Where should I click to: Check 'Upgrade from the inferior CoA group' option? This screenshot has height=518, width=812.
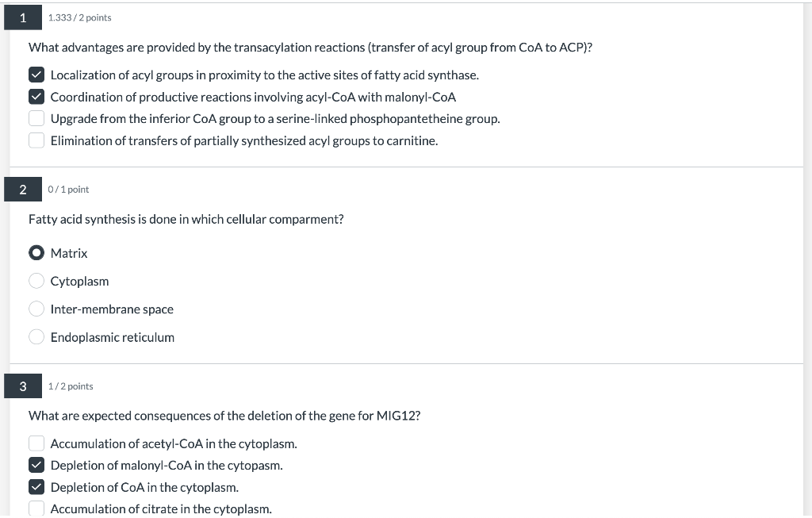[x=36, y=117]
